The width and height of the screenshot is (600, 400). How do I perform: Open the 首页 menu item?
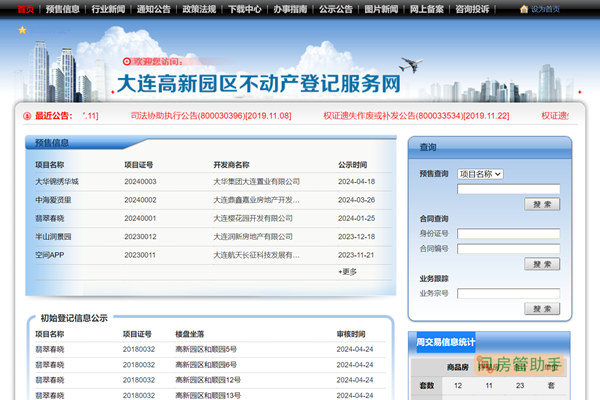tap(26, 9)
